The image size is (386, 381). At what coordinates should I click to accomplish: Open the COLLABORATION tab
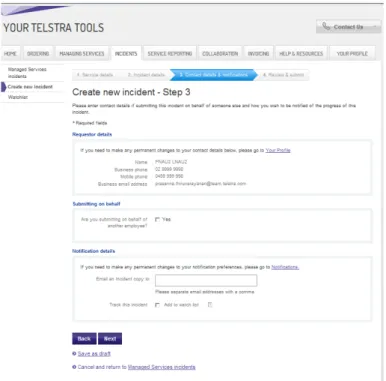220,54
